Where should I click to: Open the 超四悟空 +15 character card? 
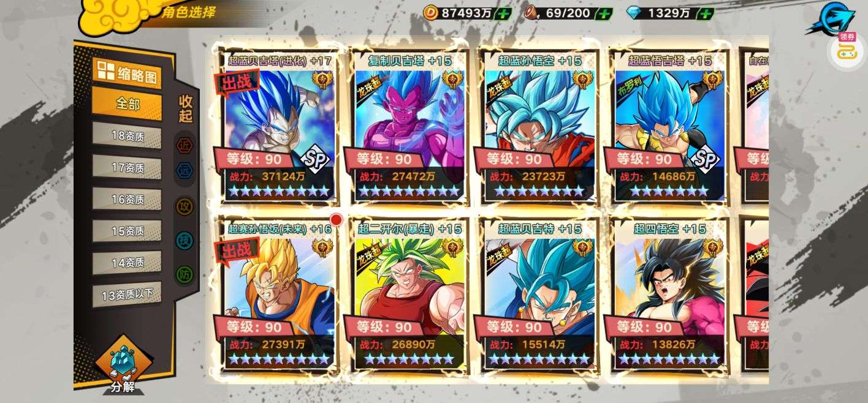coord(668,295)
